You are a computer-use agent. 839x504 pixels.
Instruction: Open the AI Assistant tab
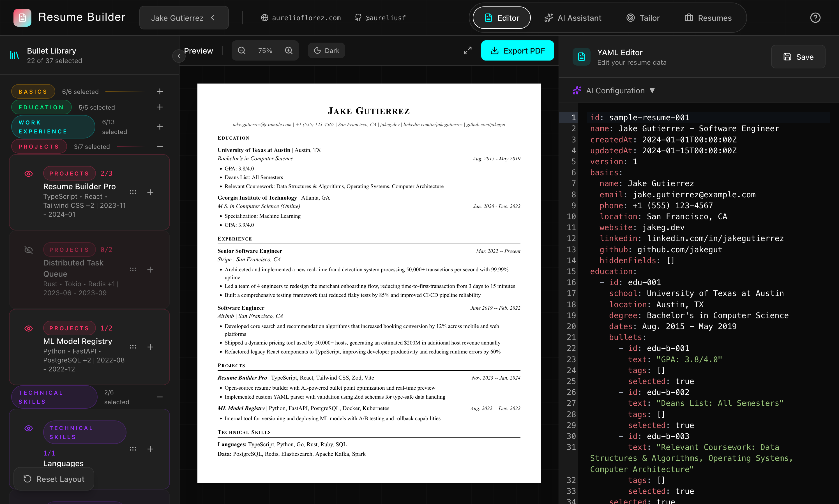coord(573,18)
